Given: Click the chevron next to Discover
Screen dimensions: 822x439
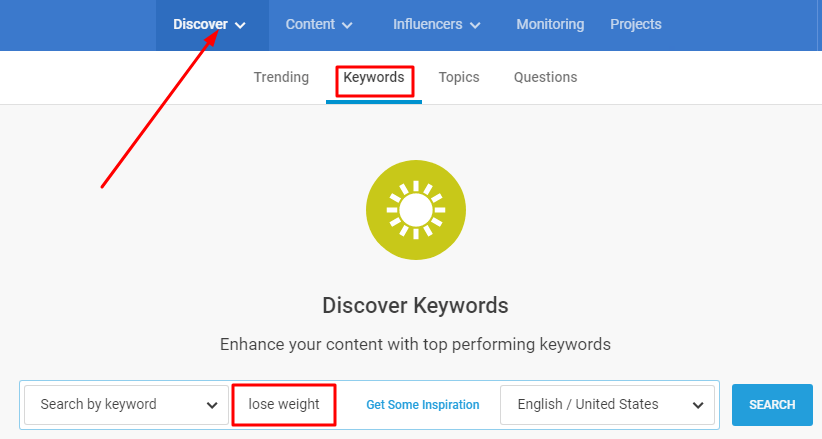Looking at the screenshot, I should (240, 25).
